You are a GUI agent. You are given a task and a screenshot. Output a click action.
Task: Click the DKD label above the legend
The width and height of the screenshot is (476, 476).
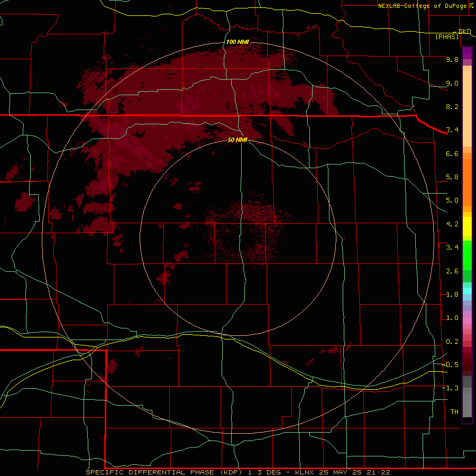point(464,31)
